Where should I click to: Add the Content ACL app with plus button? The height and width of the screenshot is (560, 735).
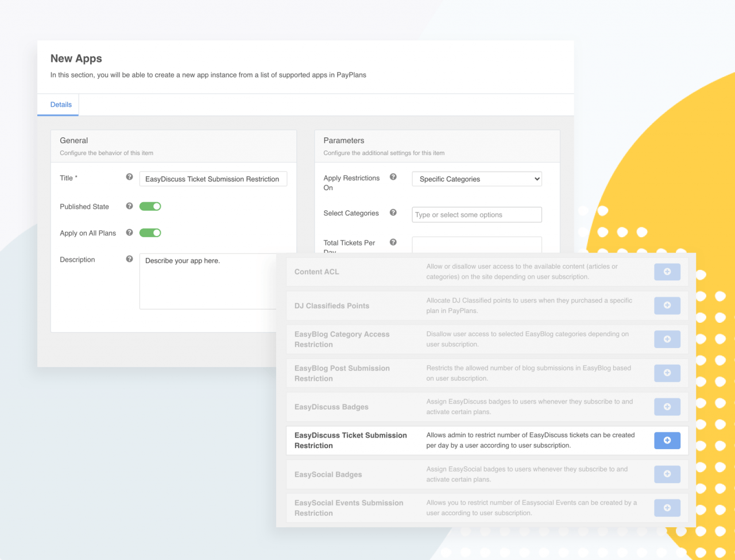point(667,272)
